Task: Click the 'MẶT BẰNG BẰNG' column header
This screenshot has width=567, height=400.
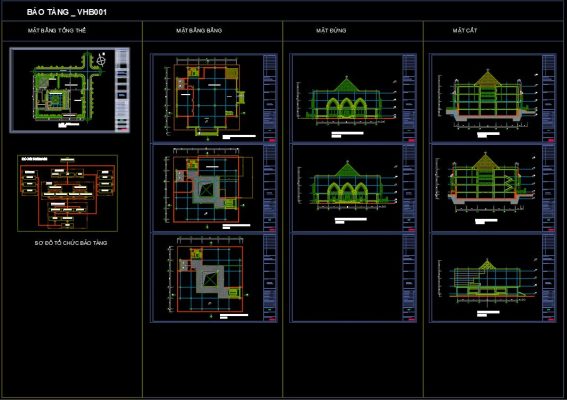Action: [199, 30]
